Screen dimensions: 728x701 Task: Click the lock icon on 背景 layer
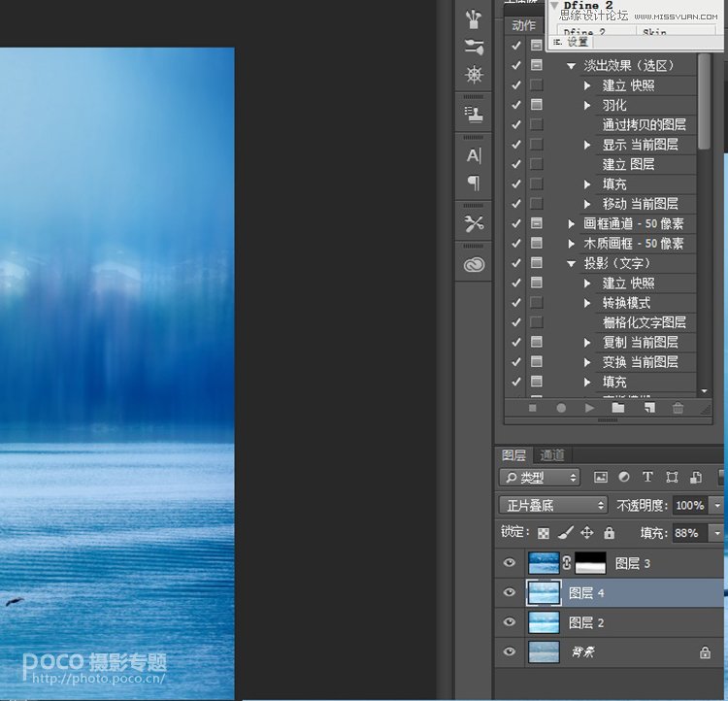click(x=705, y=652)
